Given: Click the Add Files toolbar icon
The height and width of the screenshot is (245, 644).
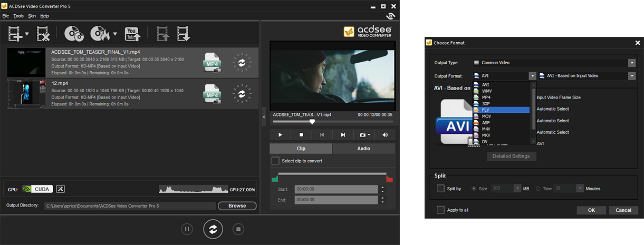Looking at the screenshot, I should (15, 34).
